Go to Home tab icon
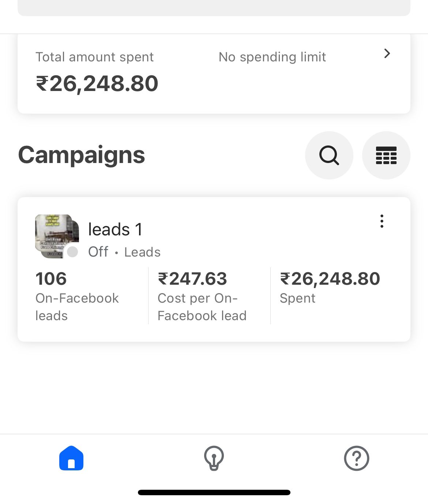428x504 pixels. (x=71, y=458)
